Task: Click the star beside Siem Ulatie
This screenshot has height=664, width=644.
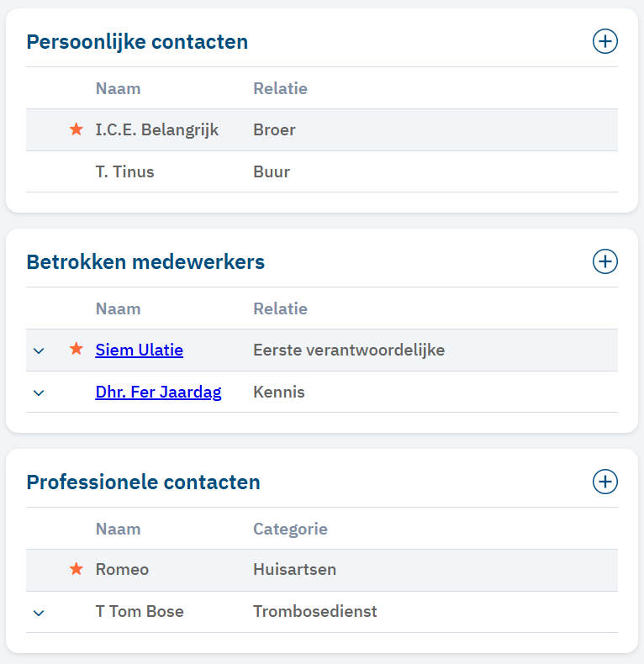Action: [77, 350]
